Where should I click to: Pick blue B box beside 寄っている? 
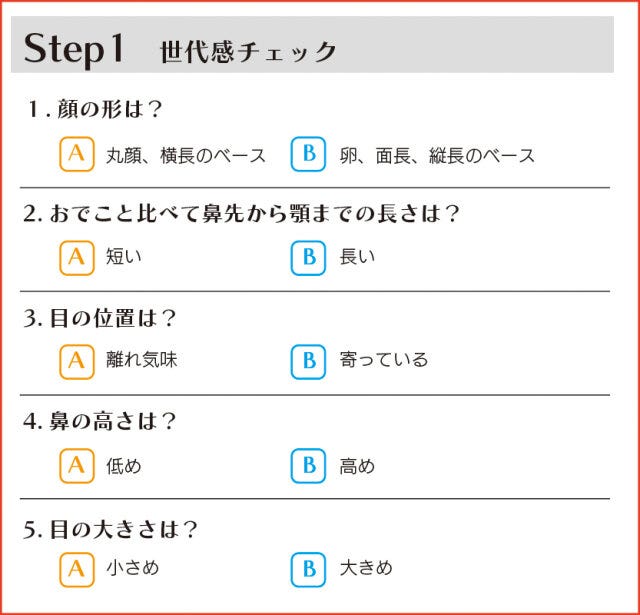(x=309, y=360)
